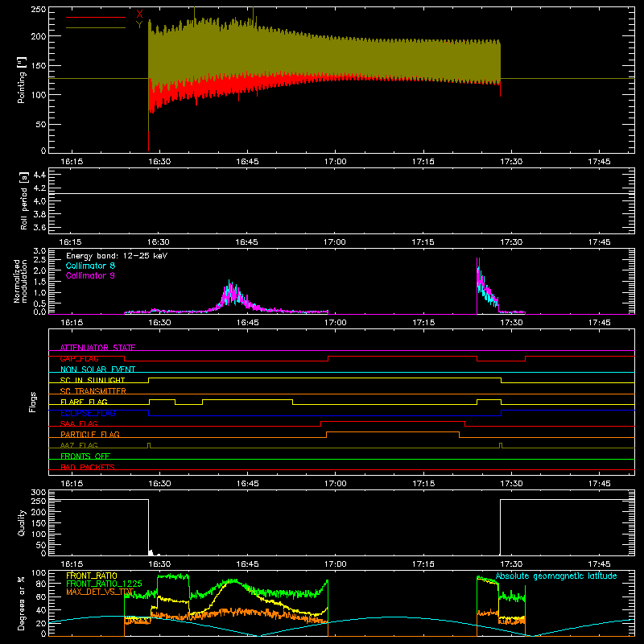Screen dimensions: 644x644
Task: Click the 17:30 tick under Flags plot
Action: click(x=511, y=484)
